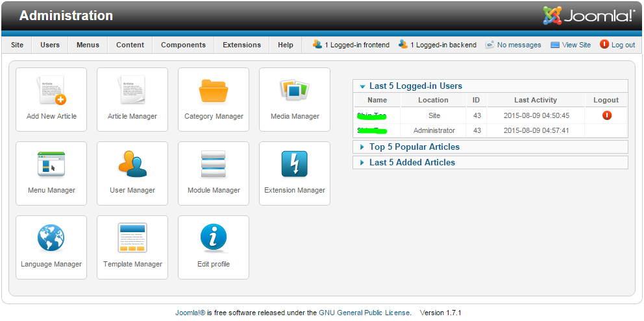Image resolution: width=644 pixels, height=321 pixels.
Task: Click the View Site link text
Action: point(576,45)
